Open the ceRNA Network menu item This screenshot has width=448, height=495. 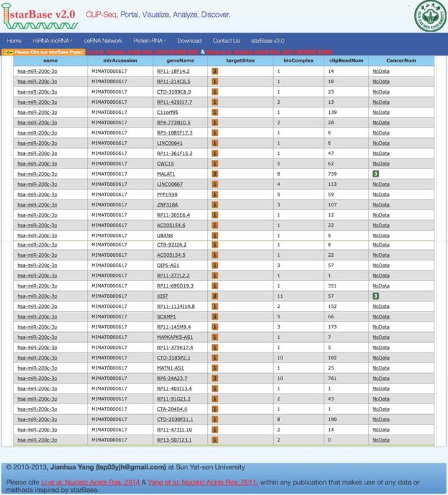pos(103,40)
